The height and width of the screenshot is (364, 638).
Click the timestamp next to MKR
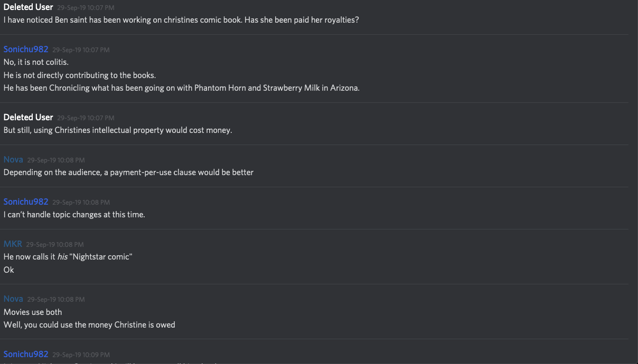coord(54,244)
